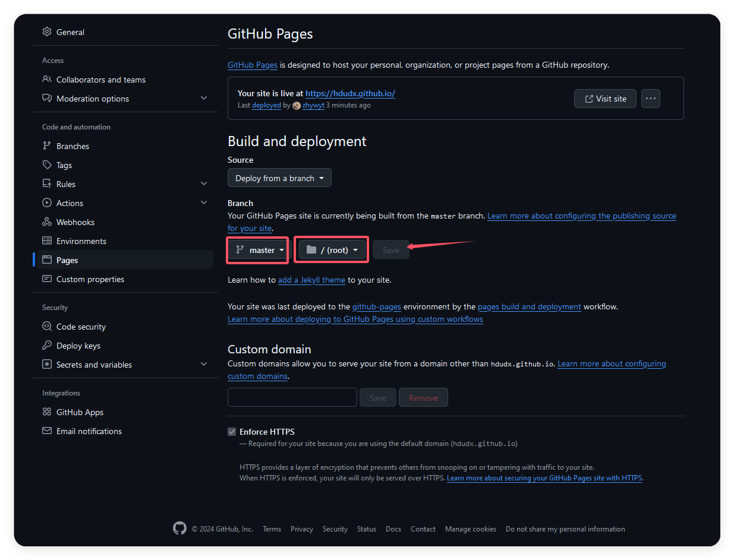
Task: Open the add a Jekyll theme link
Action: coord(311,280)
